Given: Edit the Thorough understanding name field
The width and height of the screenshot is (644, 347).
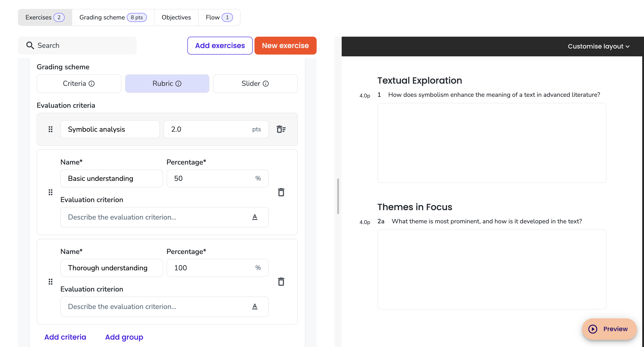Looking at the screenshot, I should pyautogui.click(x=112, y=268).
